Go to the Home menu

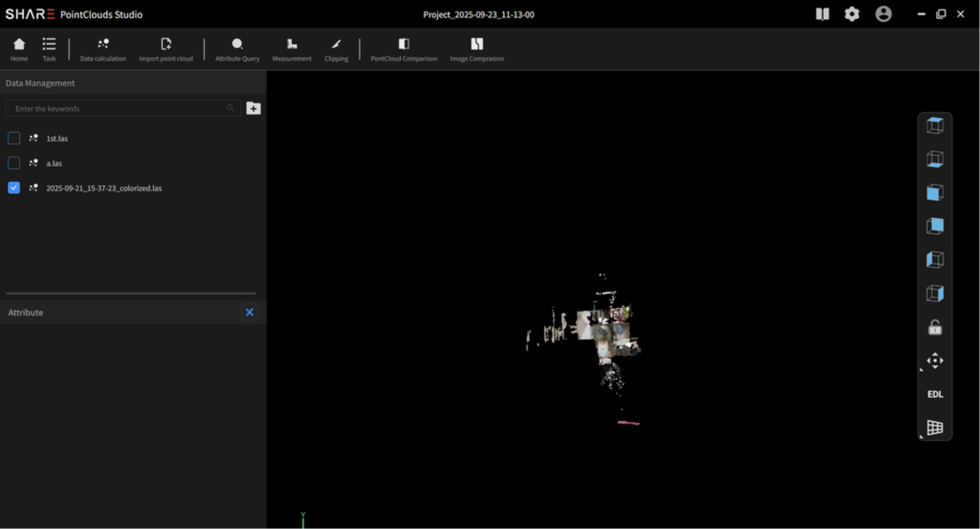(19, 48)
